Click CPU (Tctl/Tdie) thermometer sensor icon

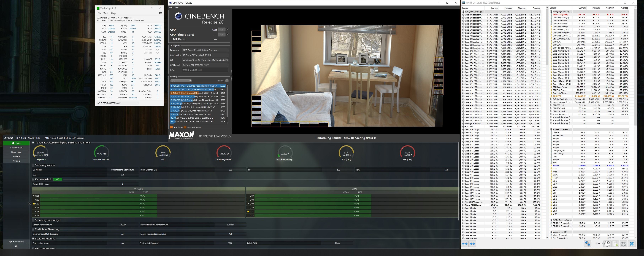551,15
